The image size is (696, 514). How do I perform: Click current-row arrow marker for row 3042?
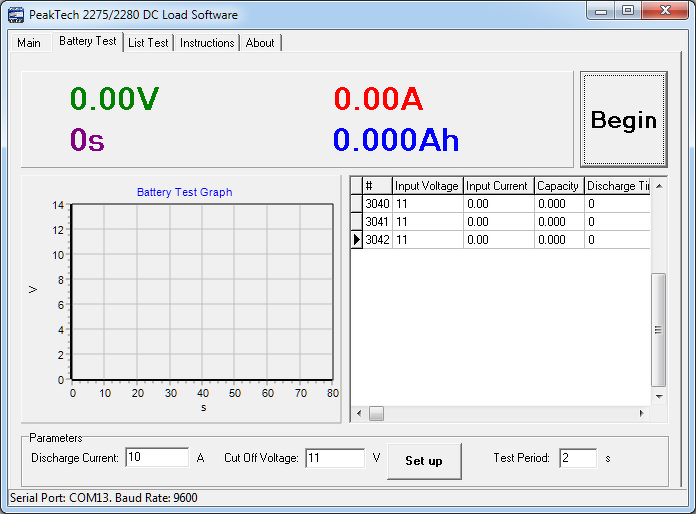(x=356, y=240)
